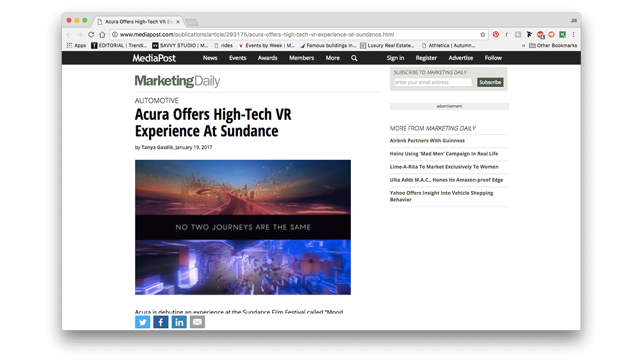
Task: Open the More menu in MediaPost nav
Action: click(x=333, y=58)
